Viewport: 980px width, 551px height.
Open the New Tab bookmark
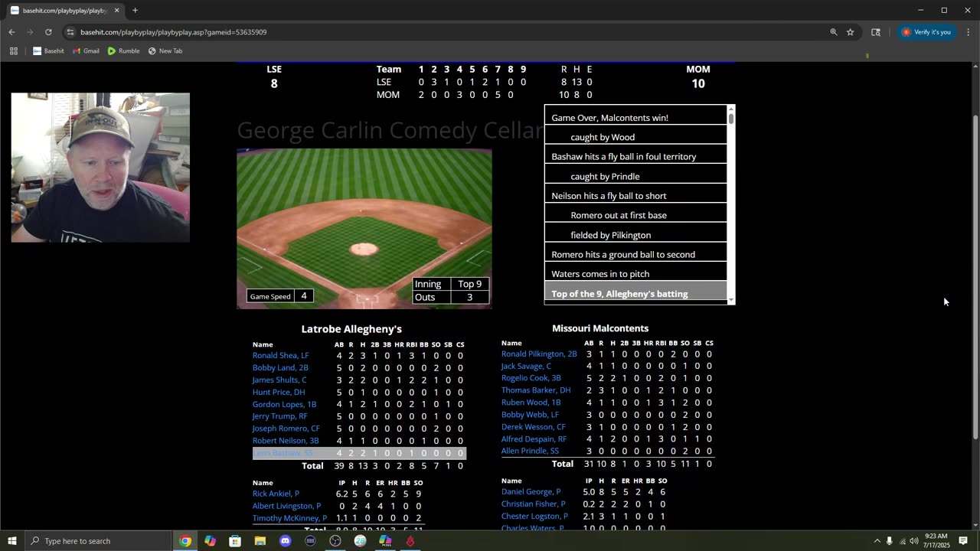pyautogui.click(x=165, y=51)
